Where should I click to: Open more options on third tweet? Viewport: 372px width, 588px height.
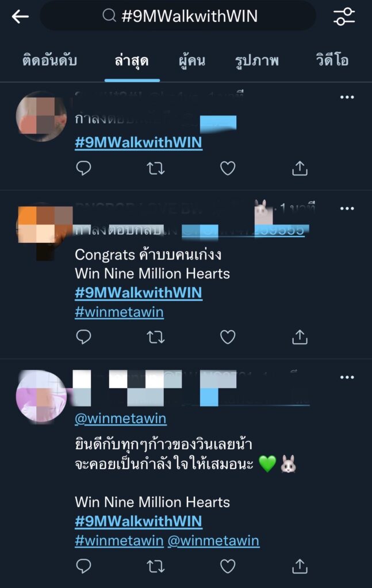[347, 377]
